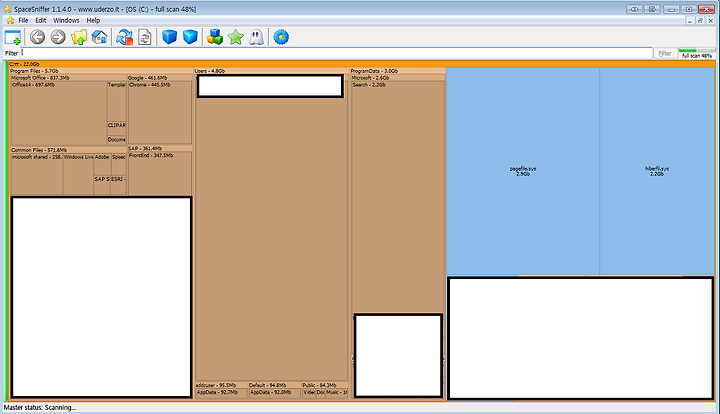The width and height of the screenshot is (720, 414).
Task: Open the Windows menu
Action: tap(66, 21)
